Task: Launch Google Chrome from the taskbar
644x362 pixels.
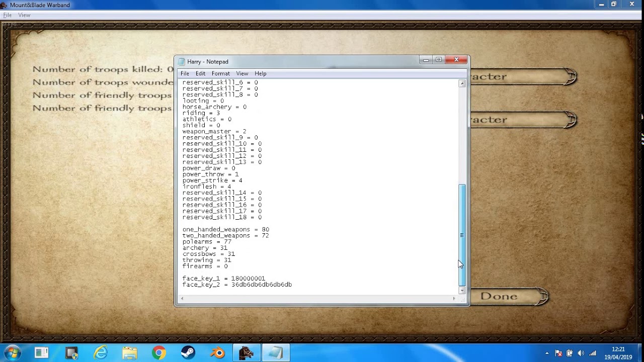Action: click(159, 353)
